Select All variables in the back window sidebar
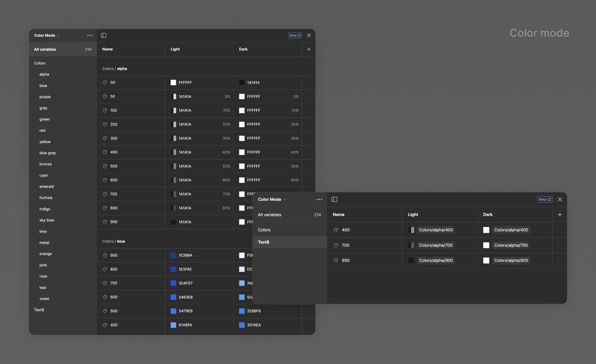 tap(63, 49)
